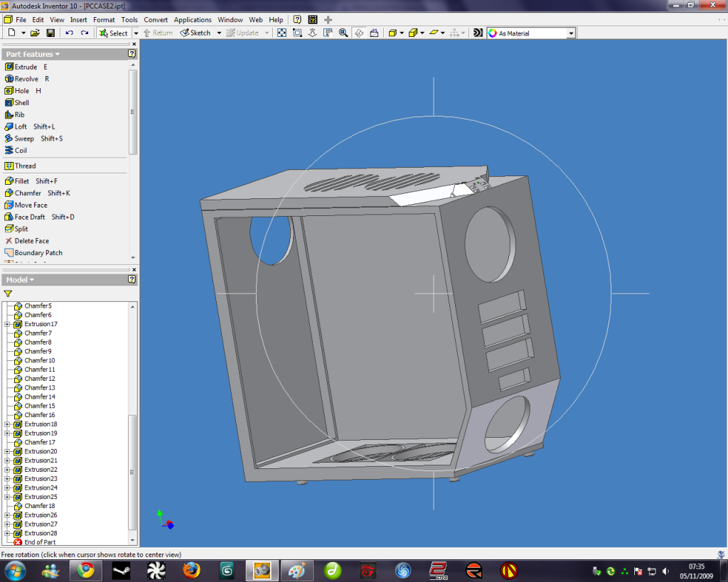Select the Rib feature tool

[x=14, y=114]
